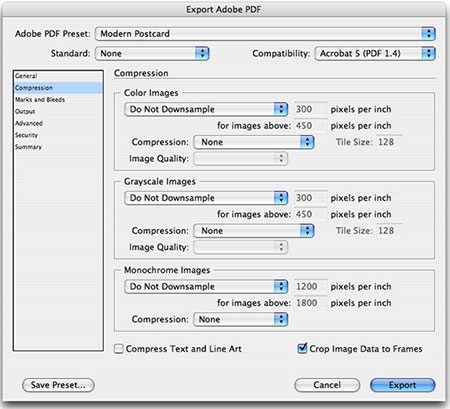Screen dimensions: 450x409
Task: Click the Export button
Action: (402, 385)
